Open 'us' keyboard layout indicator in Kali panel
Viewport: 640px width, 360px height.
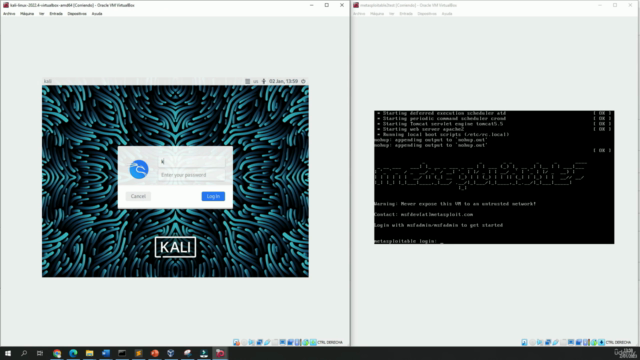(256, 81)
